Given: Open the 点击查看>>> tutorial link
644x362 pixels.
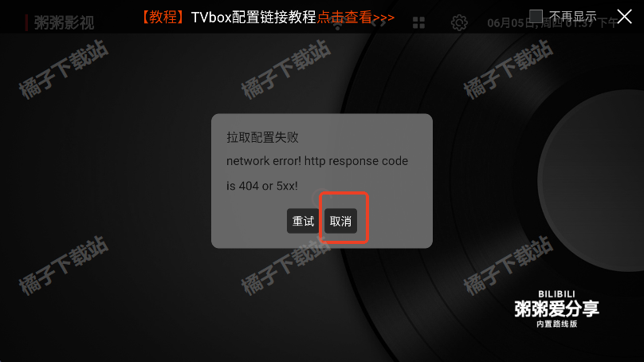Looking at the screenshot, I should point(355,18).
